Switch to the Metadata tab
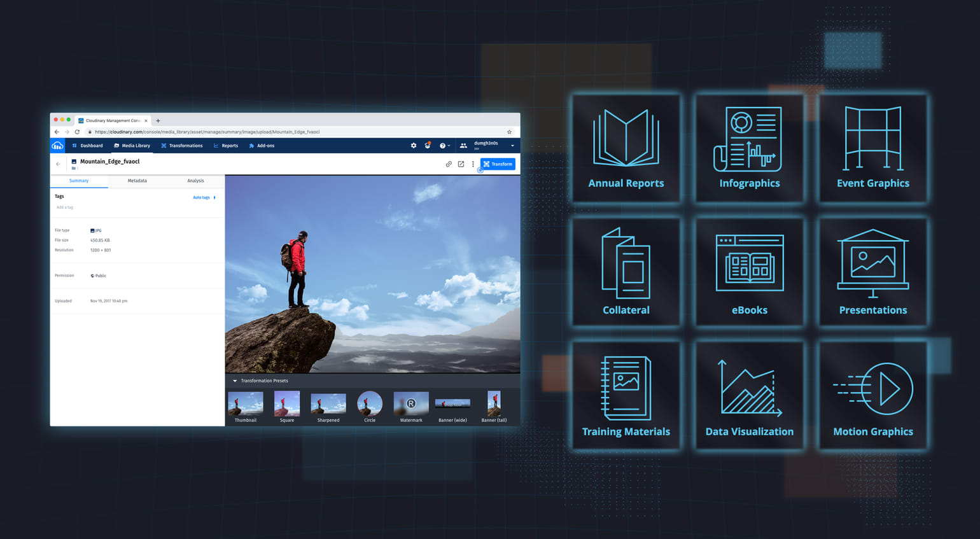 (x=137, y=181)
